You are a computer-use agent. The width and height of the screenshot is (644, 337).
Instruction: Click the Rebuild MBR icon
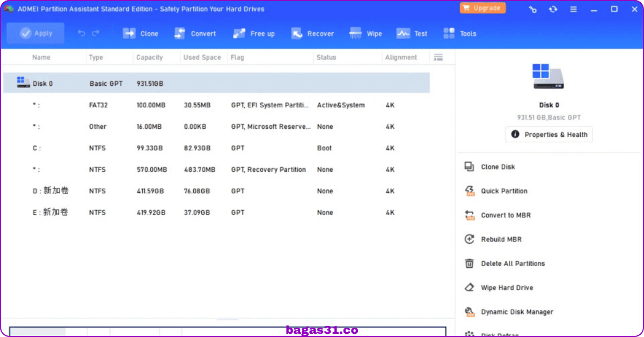tap(470, 239)
